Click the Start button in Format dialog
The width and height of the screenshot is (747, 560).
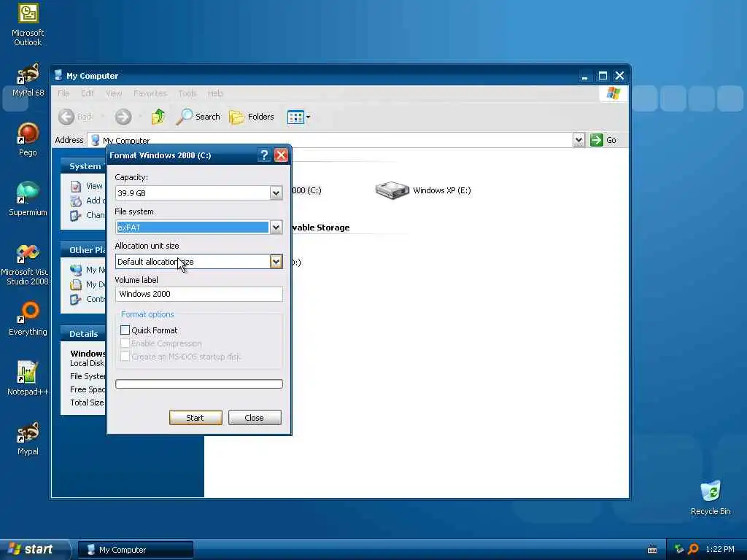point(196,418)
